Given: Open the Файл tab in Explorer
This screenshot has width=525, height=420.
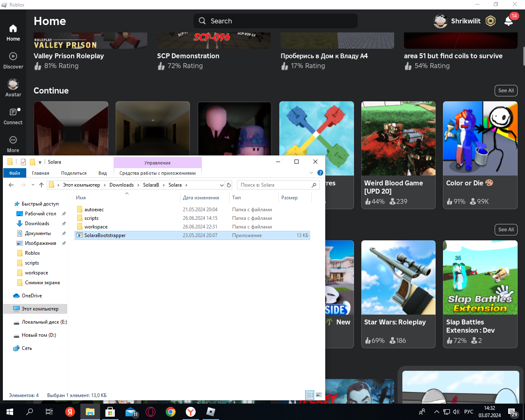Looking at the screenshot, I should pyautogui.click(x=15, y=173).
